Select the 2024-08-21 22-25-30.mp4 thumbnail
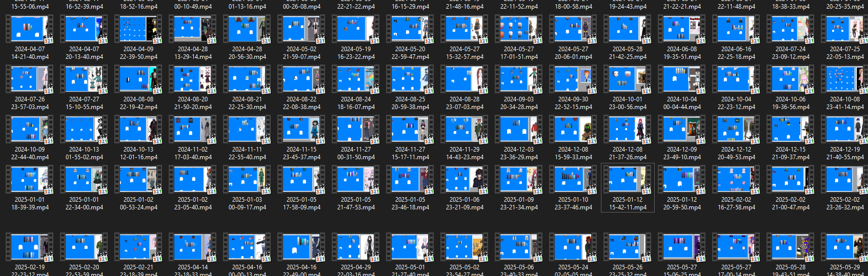 coord(247,79)
